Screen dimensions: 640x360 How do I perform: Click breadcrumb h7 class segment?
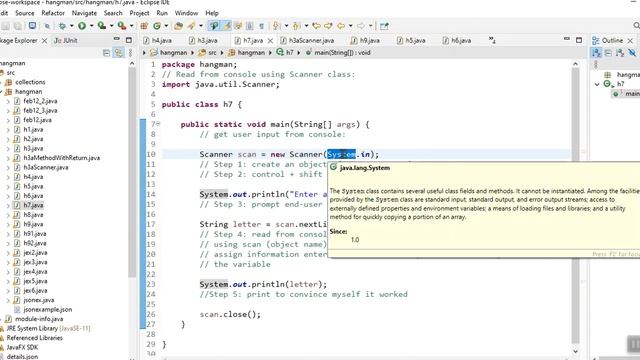285,53
